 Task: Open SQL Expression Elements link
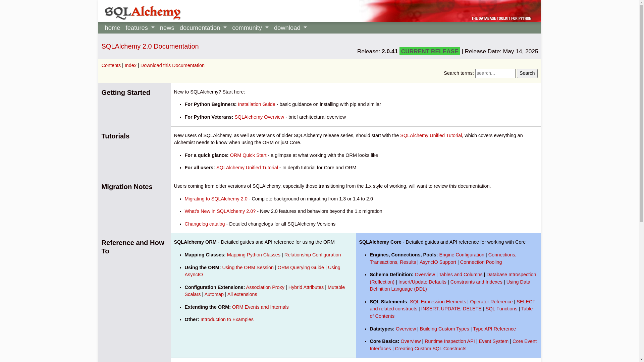pyautogui.click(x=438, y=302)
